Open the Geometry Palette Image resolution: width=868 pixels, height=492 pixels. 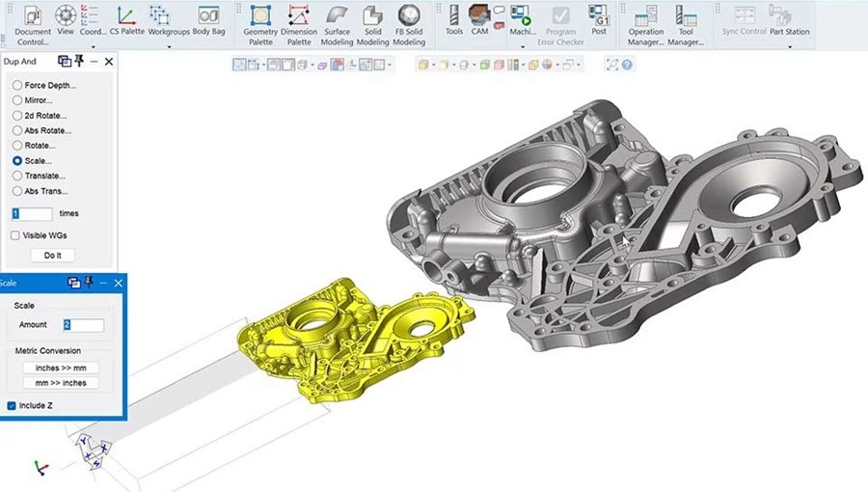(260, 25)
